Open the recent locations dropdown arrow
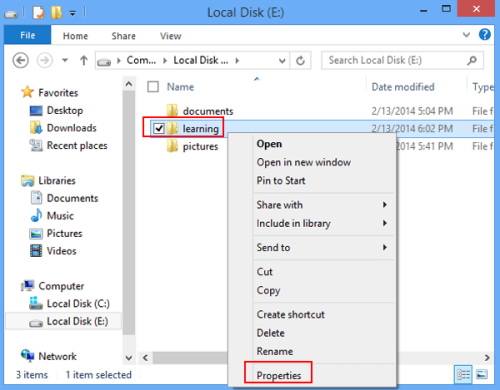500x390 pixels. click(65, 61)
